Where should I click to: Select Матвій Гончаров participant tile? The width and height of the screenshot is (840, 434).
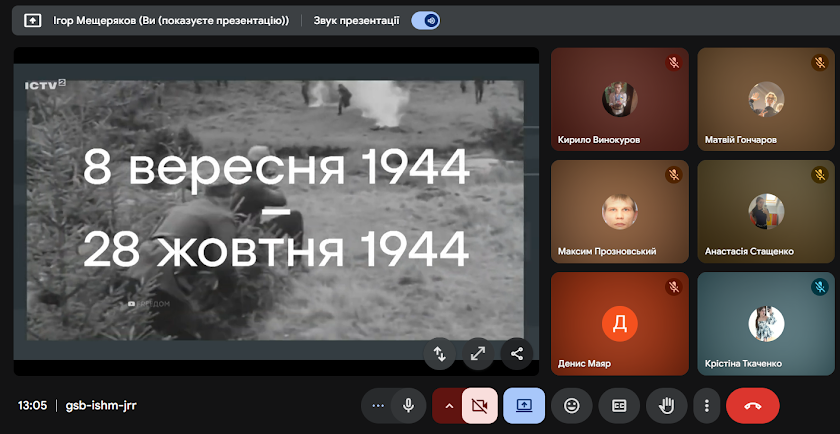tap(765, 99)
